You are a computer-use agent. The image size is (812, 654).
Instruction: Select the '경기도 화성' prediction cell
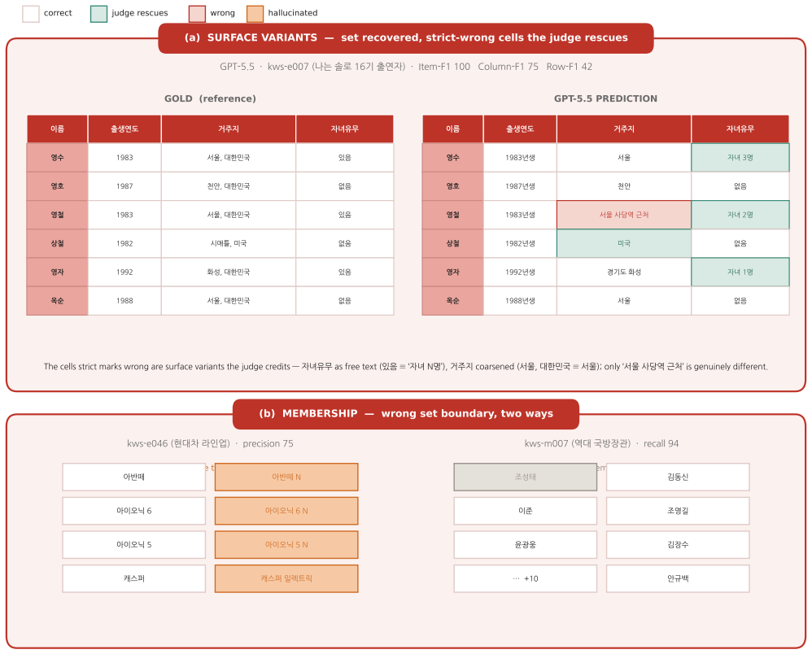click(624, 272)
